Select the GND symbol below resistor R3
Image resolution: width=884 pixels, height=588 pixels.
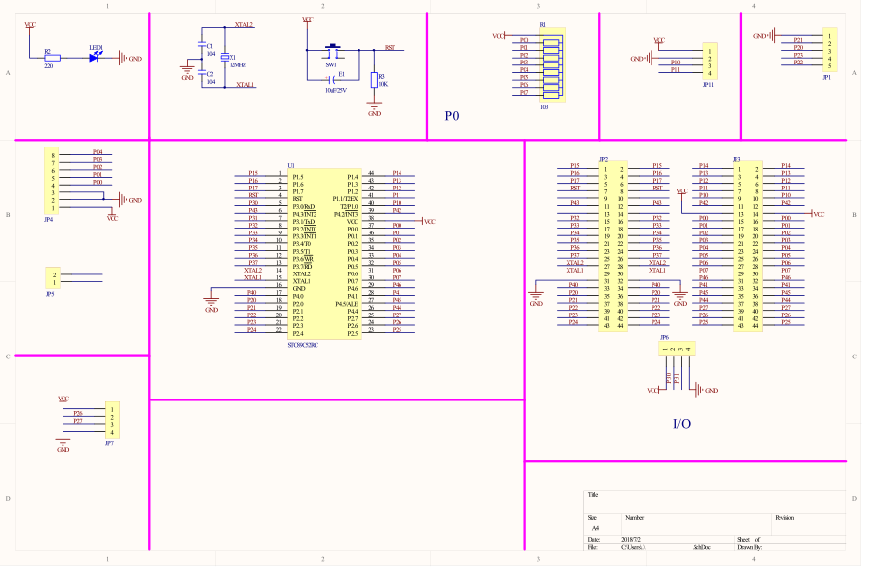374,108
